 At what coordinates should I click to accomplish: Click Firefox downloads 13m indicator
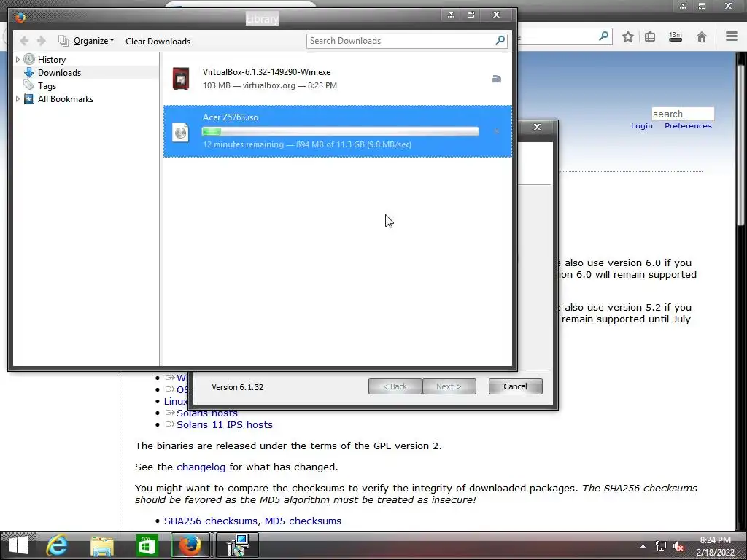click(676, 36)
